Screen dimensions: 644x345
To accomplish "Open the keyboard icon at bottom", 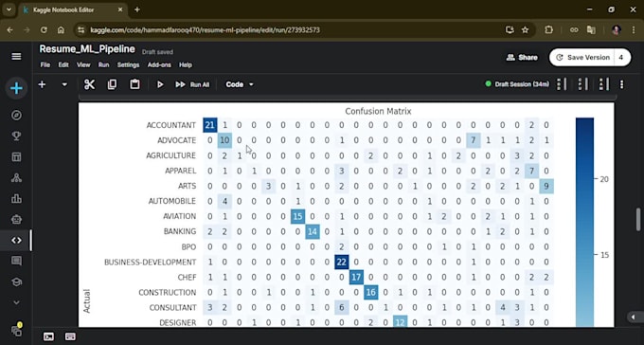I will pyautogui.click(x=70, y=336).
